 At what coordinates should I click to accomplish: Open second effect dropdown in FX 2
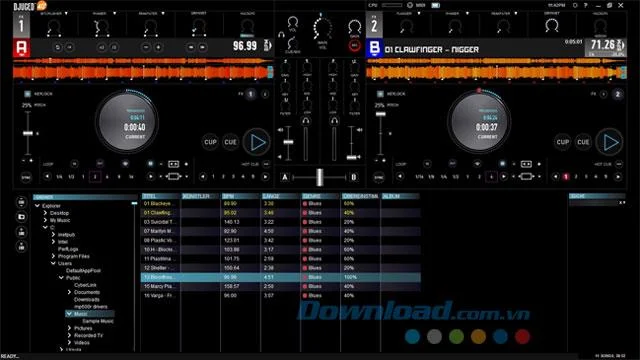[x=467, y=13]
